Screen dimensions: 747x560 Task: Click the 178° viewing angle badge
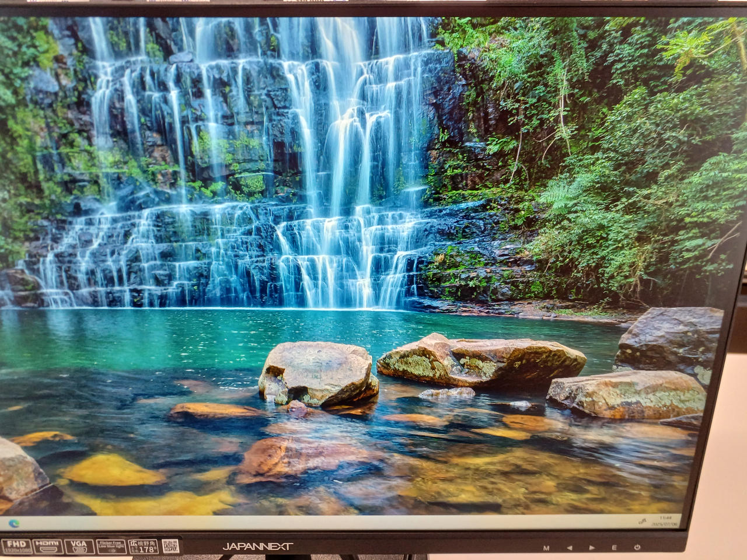pyautogui.click(x=143, y=546)
